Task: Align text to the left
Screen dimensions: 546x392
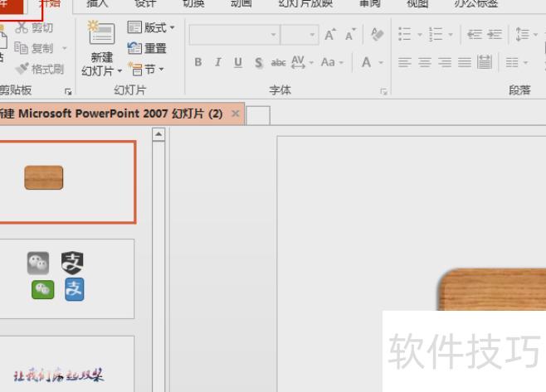Action: [x=405, y=62]
